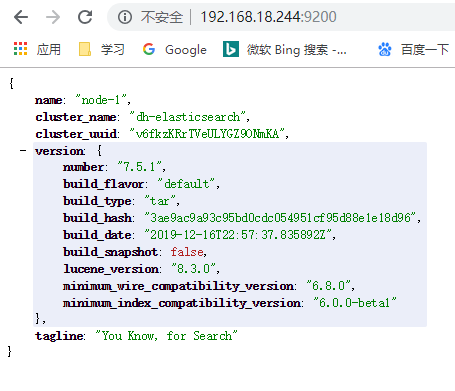Select the "2019-12-16T22:57:37.835892Z" value
This screenshot has height=391, width=455.
[x=238, y=234]
